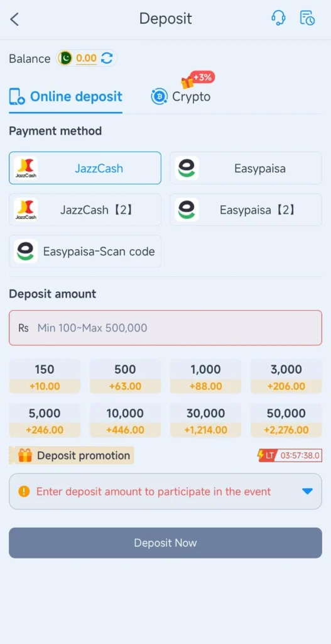
Task: Open the deposit amount event selector
Action: click(x=165, y=491)
